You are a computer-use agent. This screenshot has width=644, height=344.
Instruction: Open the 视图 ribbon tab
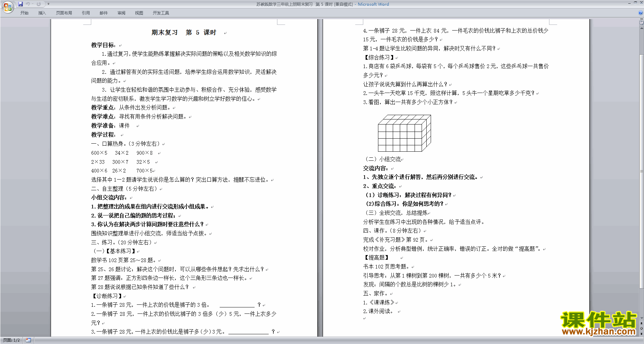139,13
